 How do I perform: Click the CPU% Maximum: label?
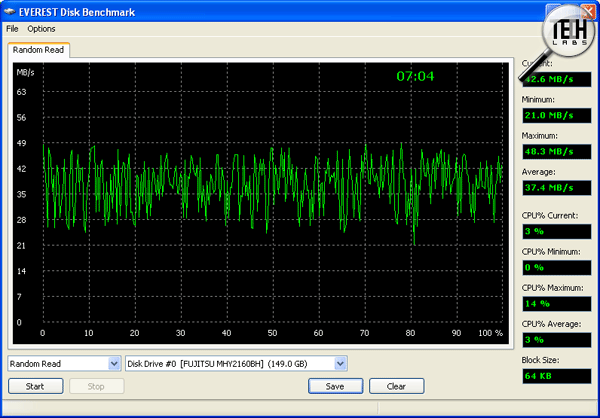click(553, 288)
